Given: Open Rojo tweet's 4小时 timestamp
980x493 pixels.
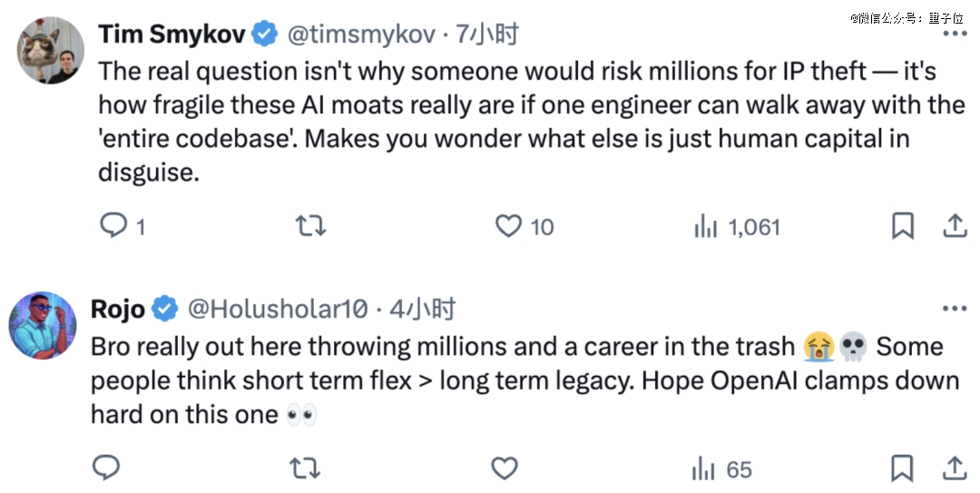Looking at the screenshot, I should (x=422, y=310).
